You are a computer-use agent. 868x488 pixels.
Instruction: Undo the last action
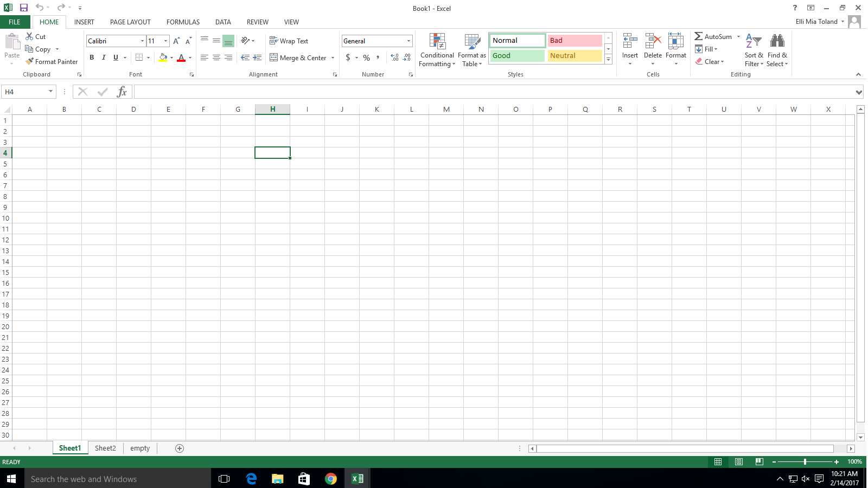pos(40,8)
